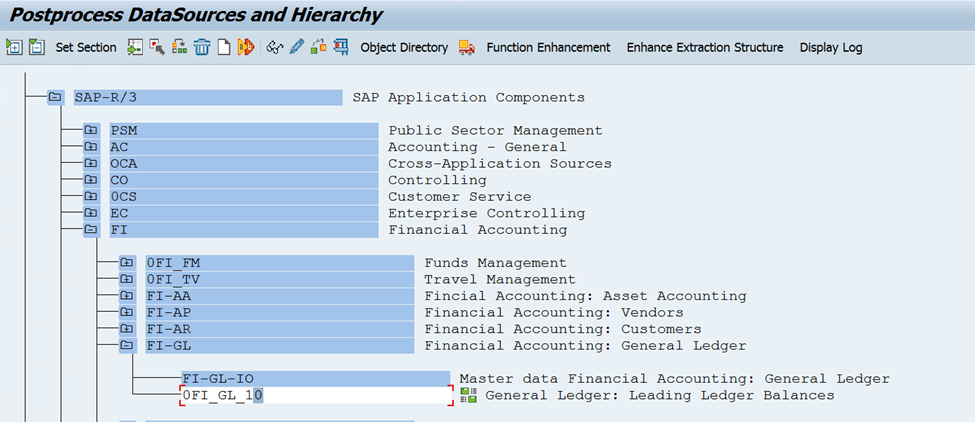
Task: Click Function Enhancement in toolbar
Action: [x=548, y=47]
